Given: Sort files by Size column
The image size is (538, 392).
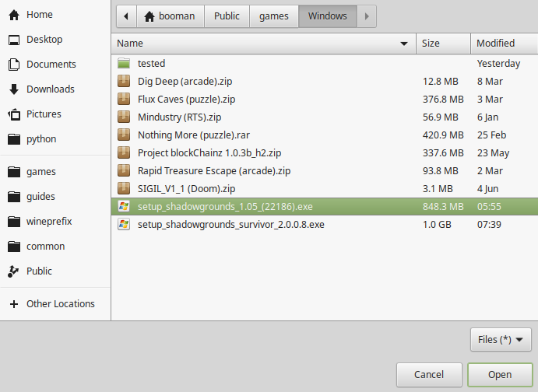Looking at the screenshot, I should (x=443, y=44).
